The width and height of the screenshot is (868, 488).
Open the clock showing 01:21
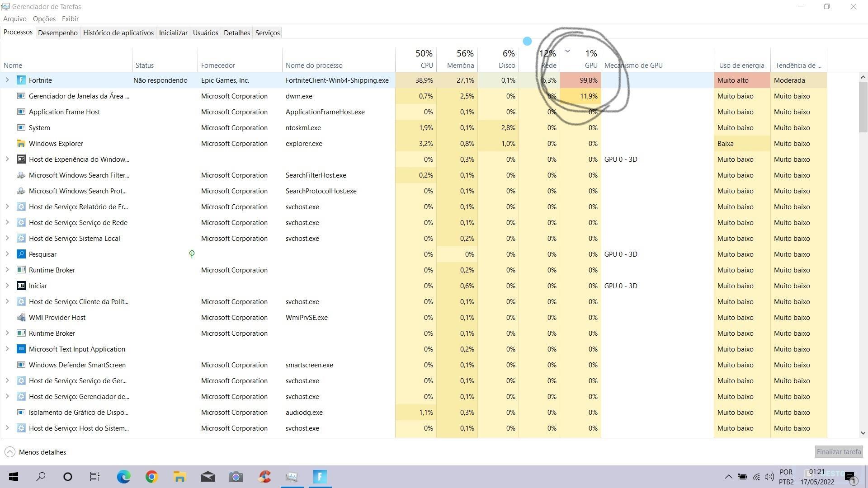pos(817,477)
